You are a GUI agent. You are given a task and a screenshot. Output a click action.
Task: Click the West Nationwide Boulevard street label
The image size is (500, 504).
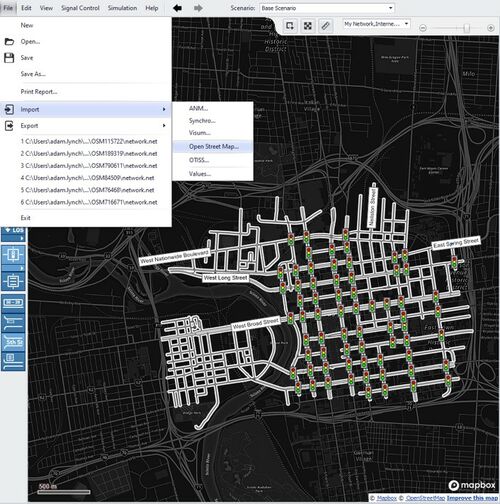[x=175, y=256]
